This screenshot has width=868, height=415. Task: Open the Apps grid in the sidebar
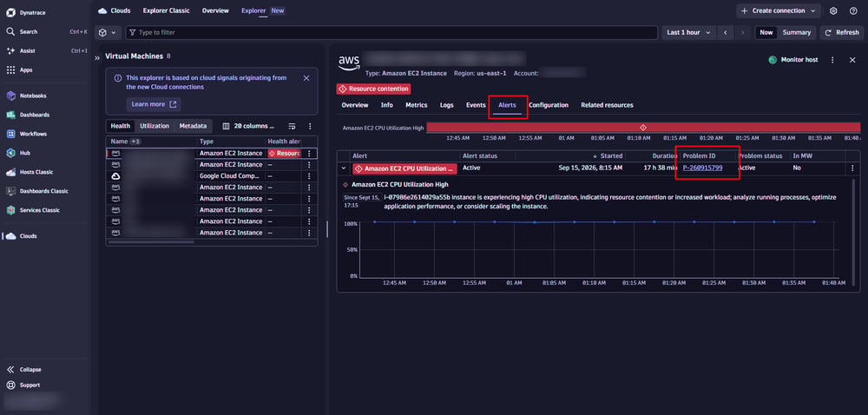[26, 70]
